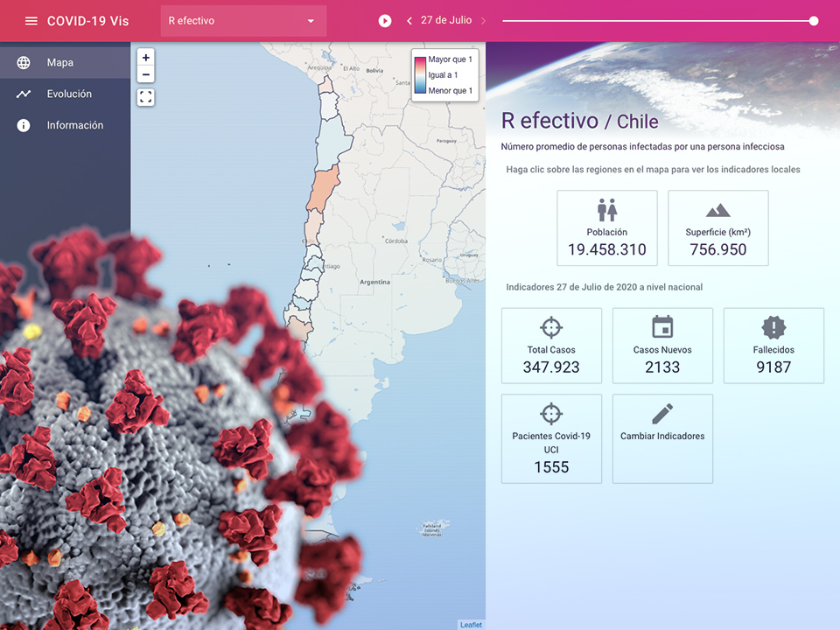
Task: Open the R efectivo indicator dropdown
Action: (x=243, y=21)
